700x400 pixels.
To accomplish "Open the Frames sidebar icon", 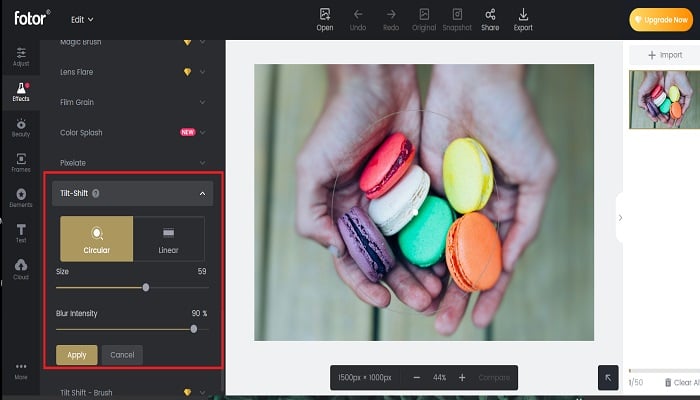I will tap(21, 163).
